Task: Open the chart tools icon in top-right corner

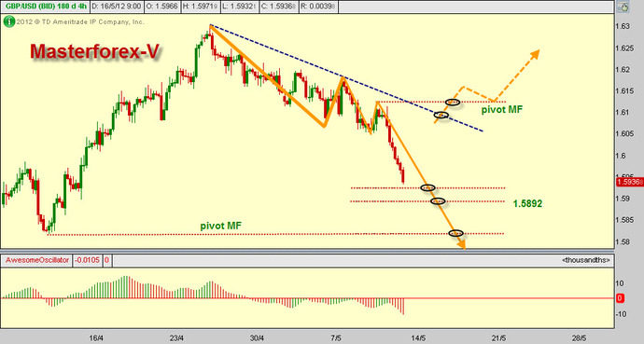Action: coord(623,7)
